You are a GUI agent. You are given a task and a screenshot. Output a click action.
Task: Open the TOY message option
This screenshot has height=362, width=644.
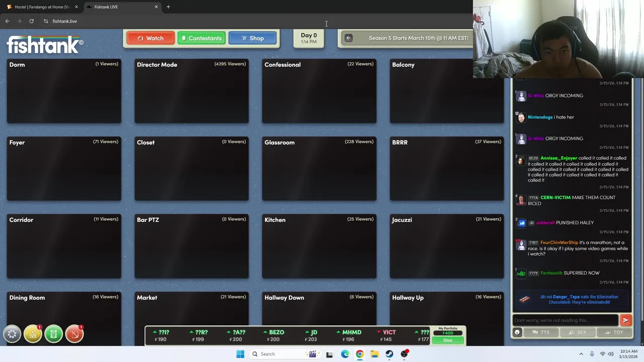614,332
